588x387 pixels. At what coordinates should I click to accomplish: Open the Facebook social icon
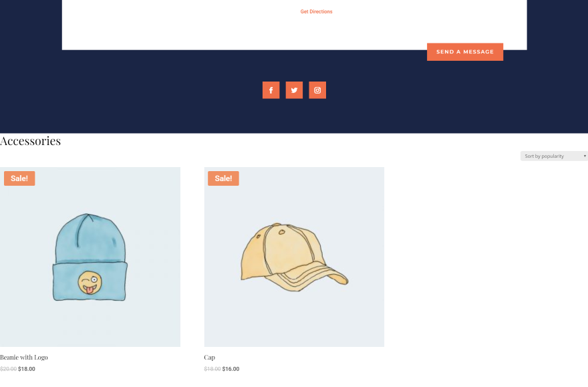[x=271, y=90]
